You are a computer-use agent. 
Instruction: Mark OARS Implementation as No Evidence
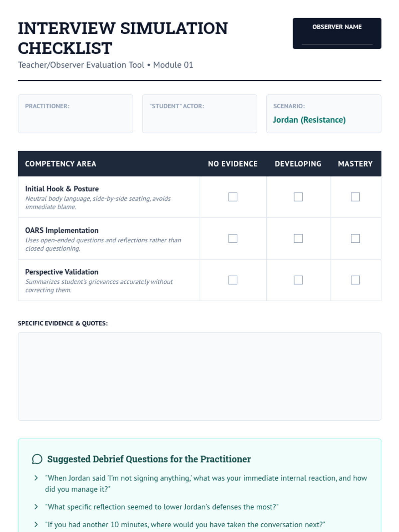[233, 238]
